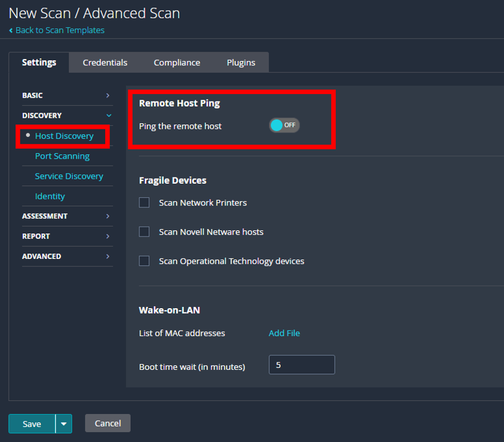
Task: Collapse the DISCOVERY section
Action: [67, 115]
